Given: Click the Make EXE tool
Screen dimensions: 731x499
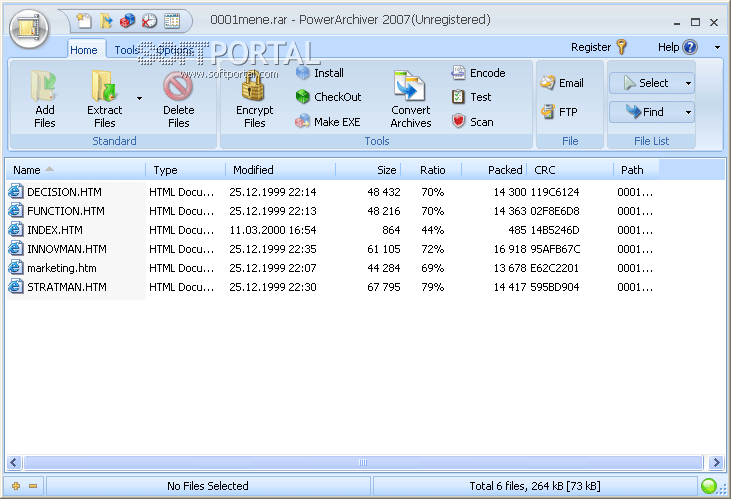Looking at the screenshot, I should tap(328, 122).
